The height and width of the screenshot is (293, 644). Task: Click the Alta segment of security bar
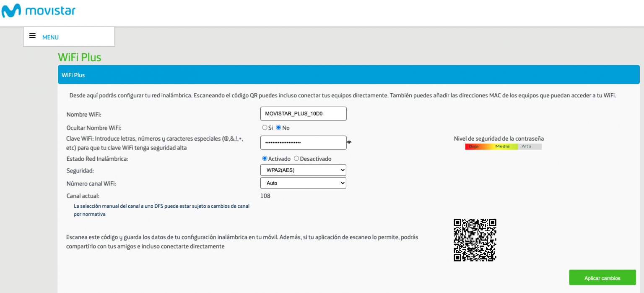(527, 146)
